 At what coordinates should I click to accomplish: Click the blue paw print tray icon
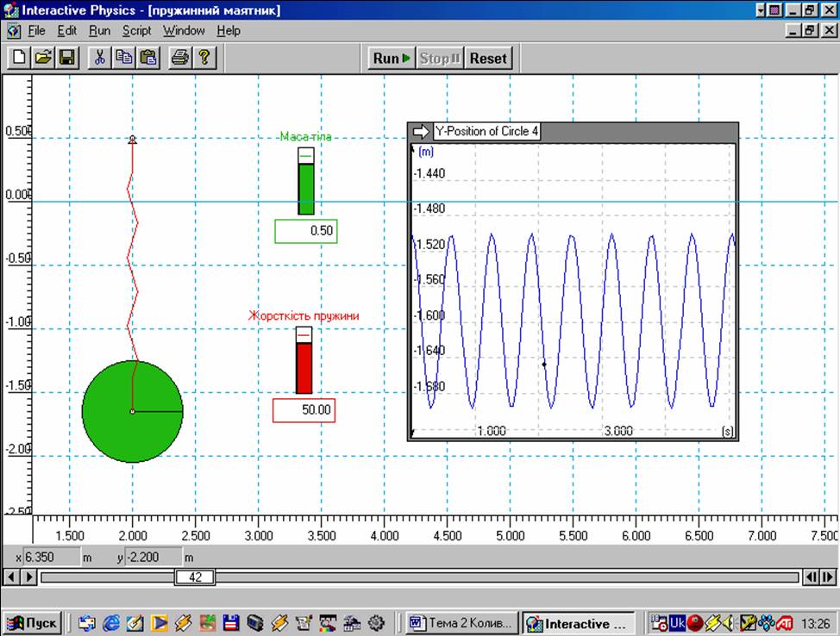(767, 622)
